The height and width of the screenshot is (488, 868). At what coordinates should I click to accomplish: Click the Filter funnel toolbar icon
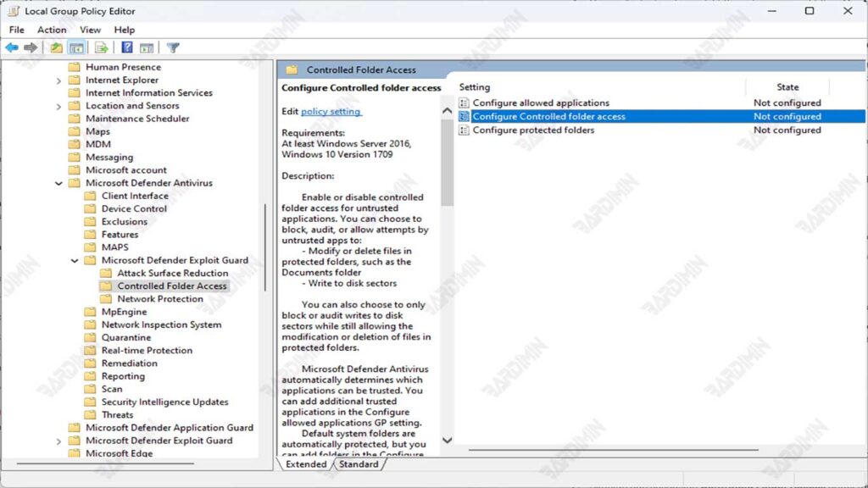click(x=173, y=47)
